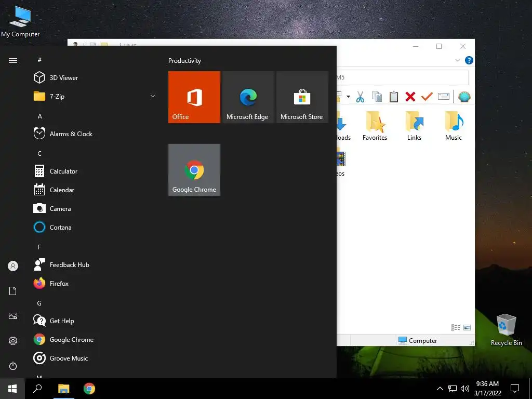Show hidden tray icons chevron
Viewport: 532px width, 399px height.
tap(440, 389)
